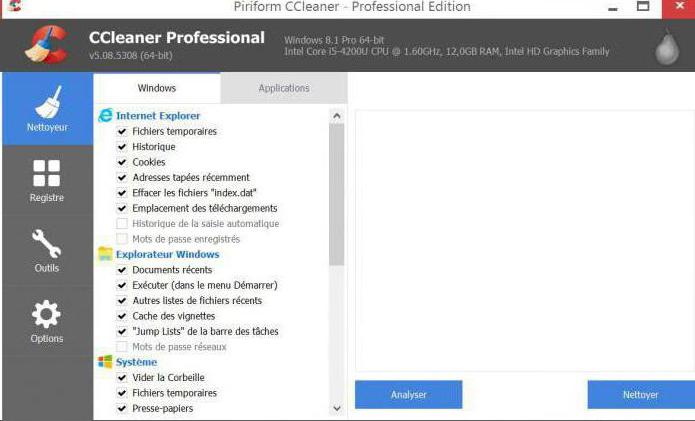The image size is (695, 421).
Task: Open the Outils wrench section
Action: click(x=47, y=251)
